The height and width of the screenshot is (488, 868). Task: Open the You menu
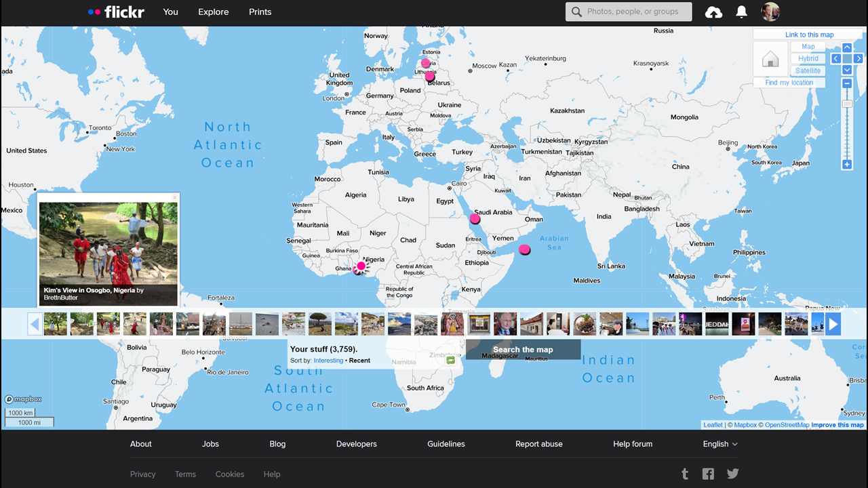(171, 12)
